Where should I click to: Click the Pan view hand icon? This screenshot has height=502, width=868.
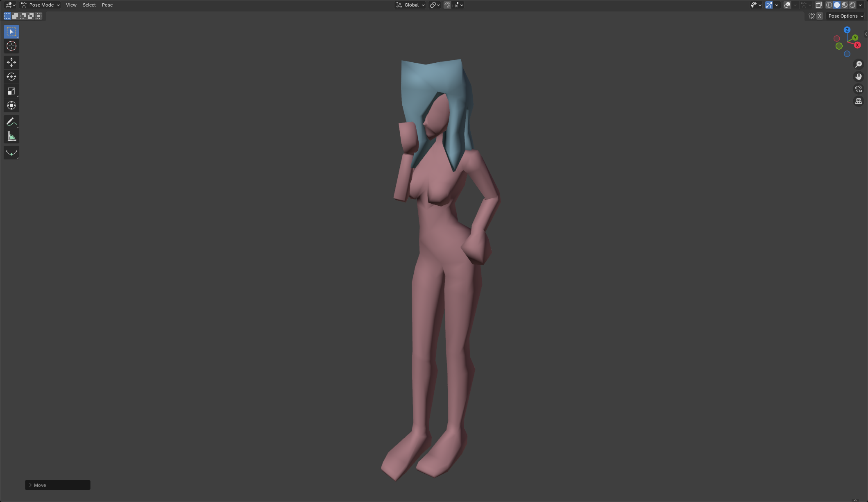859,77
